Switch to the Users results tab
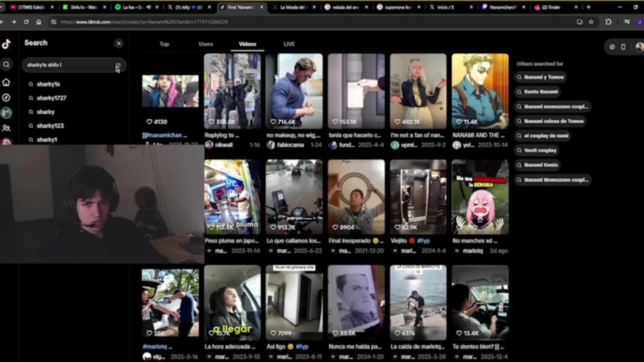The width and height of the screenshot is (644, 362). 206,44
